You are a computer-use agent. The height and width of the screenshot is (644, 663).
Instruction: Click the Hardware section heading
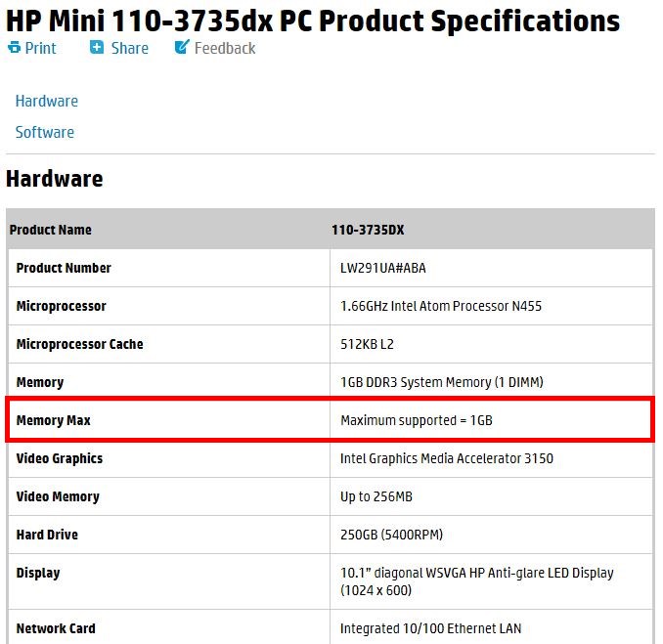(x=55, y=179)
